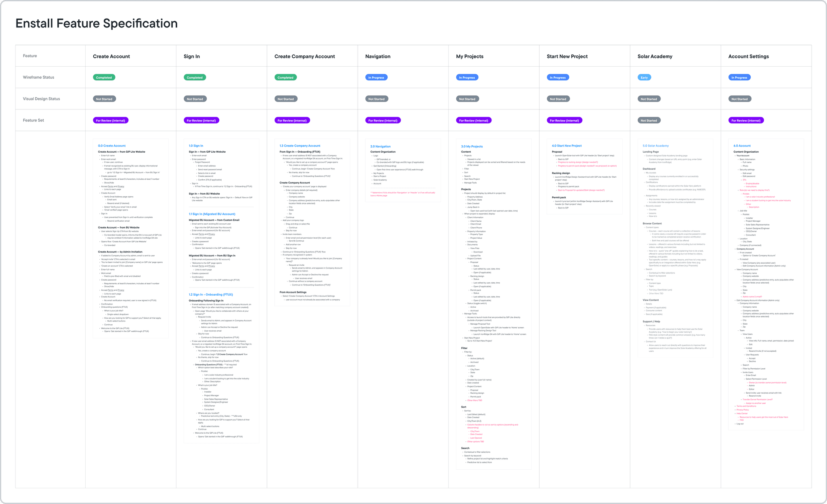Select the Sign In column header
827x504 pixels.
pyautogui.click(x=192, y=57)
